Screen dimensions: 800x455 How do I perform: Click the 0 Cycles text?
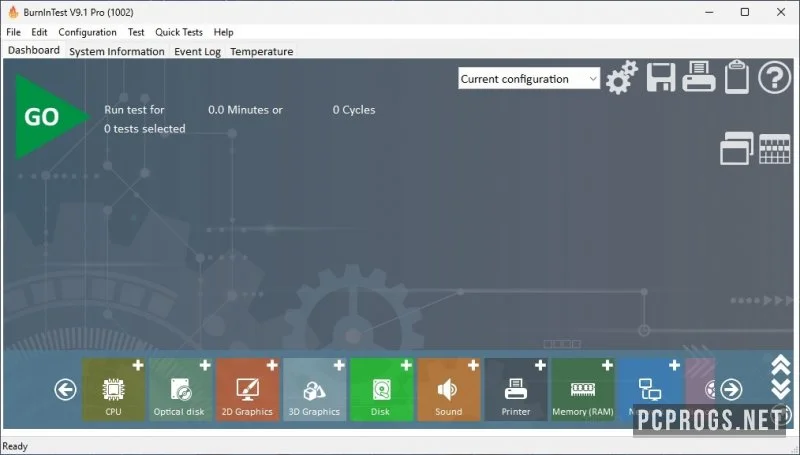coord(354,110)
